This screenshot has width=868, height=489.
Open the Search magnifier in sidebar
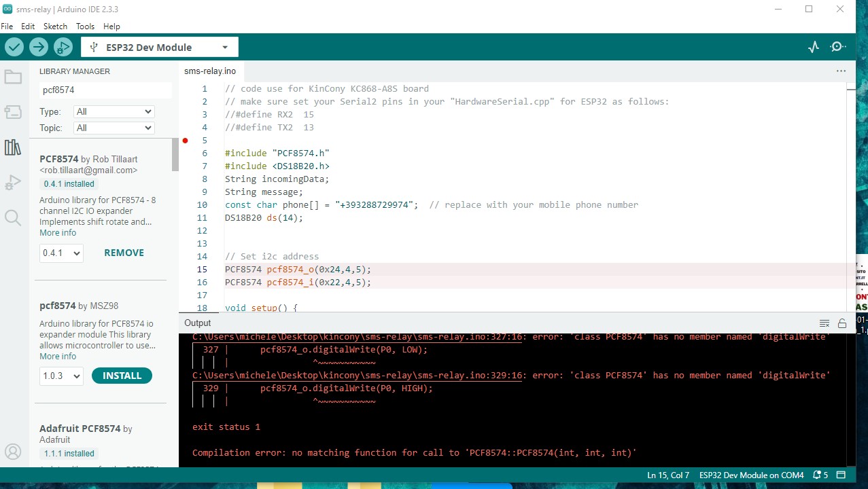click(x=13, y=217)
